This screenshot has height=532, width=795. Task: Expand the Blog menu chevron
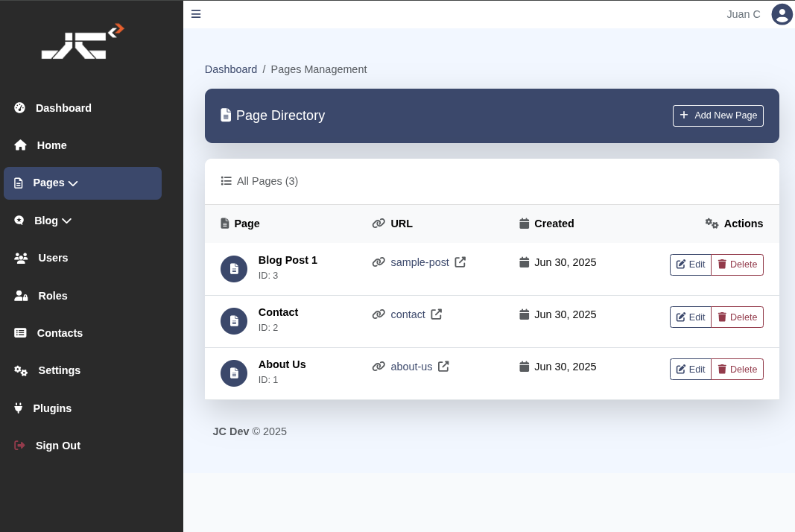coord(66,221)
